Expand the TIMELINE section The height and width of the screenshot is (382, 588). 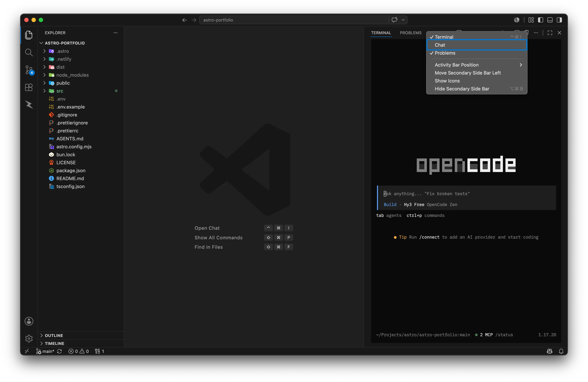81,343
